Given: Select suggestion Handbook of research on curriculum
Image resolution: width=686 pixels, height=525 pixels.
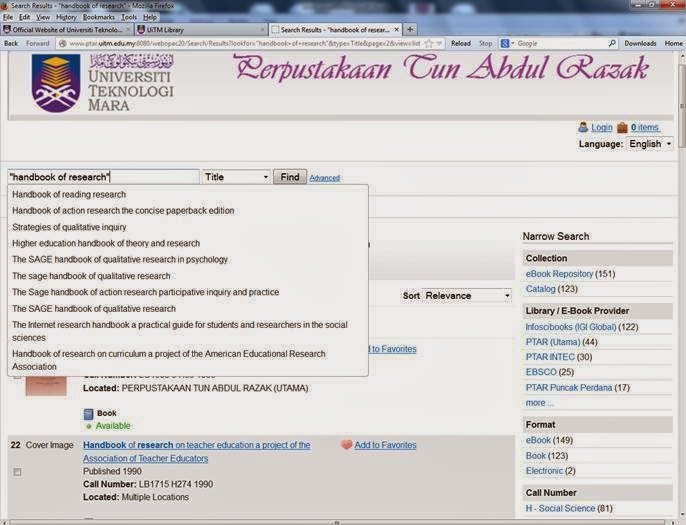Looking at the screenshot, I should (188, 360).
